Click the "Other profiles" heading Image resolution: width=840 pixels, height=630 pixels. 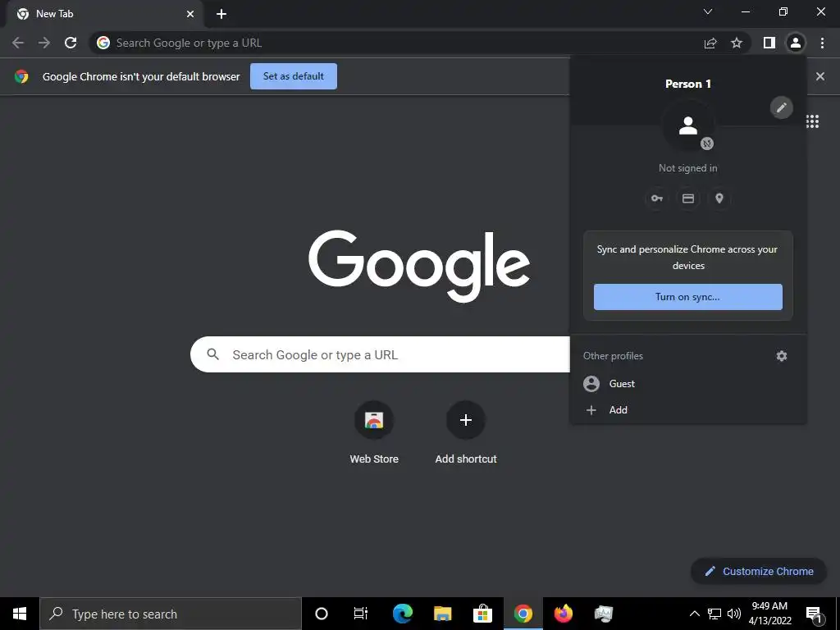613,356
